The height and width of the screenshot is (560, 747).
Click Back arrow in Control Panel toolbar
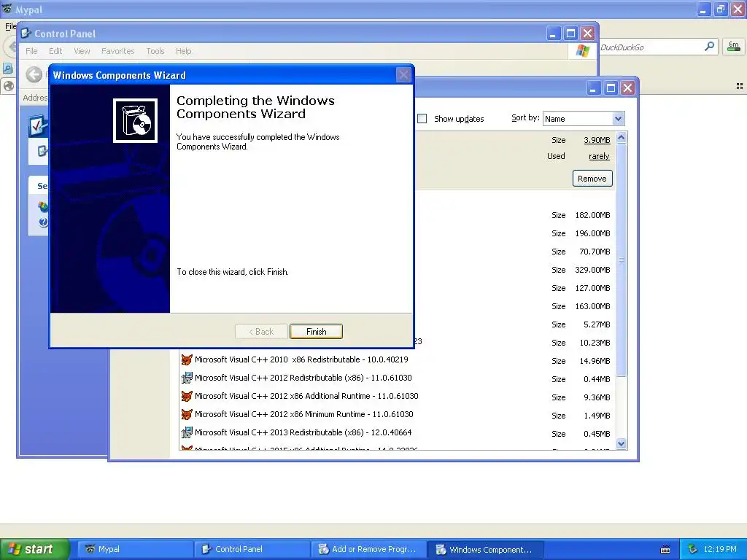(34, 74)
